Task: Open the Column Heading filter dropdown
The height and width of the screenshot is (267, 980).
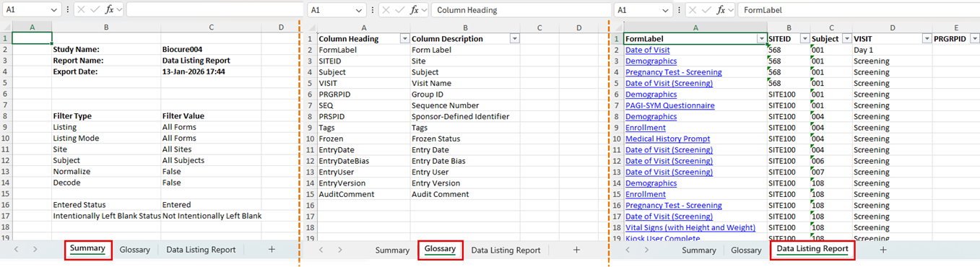Action: [x=404, y=39]
